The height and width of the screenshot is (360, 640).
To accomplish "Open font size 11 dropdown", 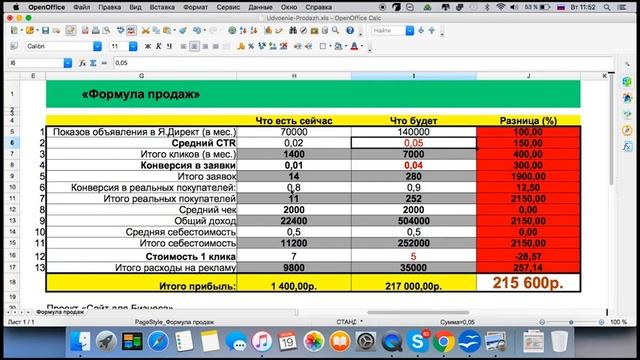I will [x=133, y=46].
